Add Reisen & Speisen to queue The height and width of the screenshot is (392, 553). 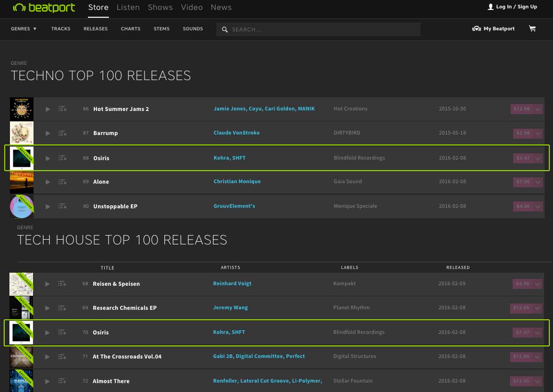pyautogui.click(x=62, y=284)
